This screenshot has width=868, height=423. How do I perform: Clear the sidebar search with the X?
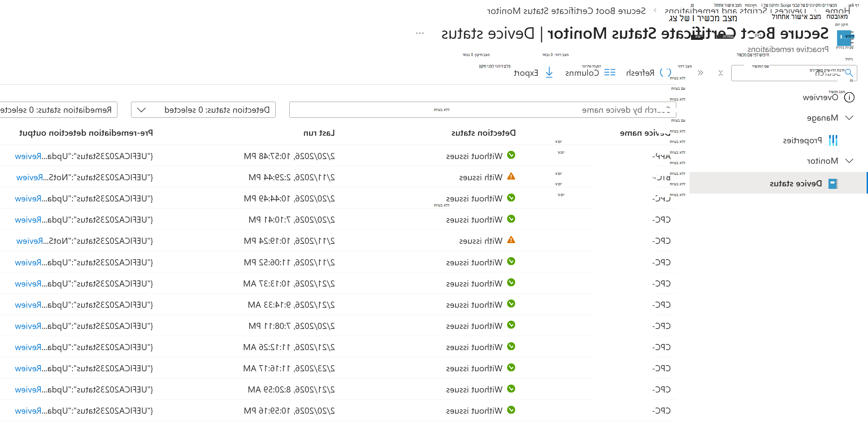(x=720, y=73)
